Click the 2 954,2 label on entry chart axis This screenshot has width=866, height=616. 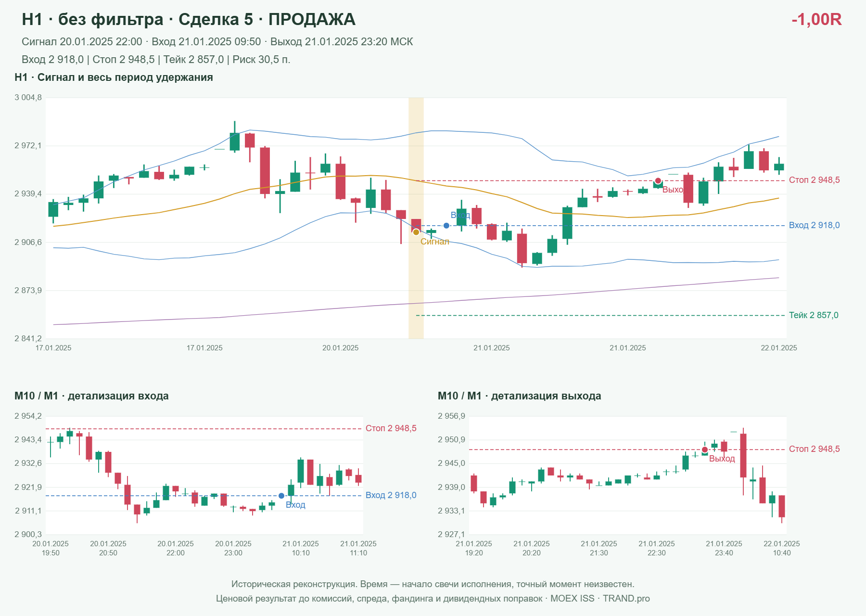(x=28, y=416)
